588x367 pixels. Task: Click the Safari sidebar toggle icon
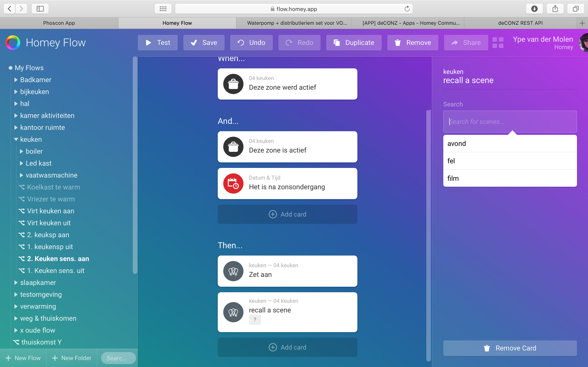[x=40, y=9]
